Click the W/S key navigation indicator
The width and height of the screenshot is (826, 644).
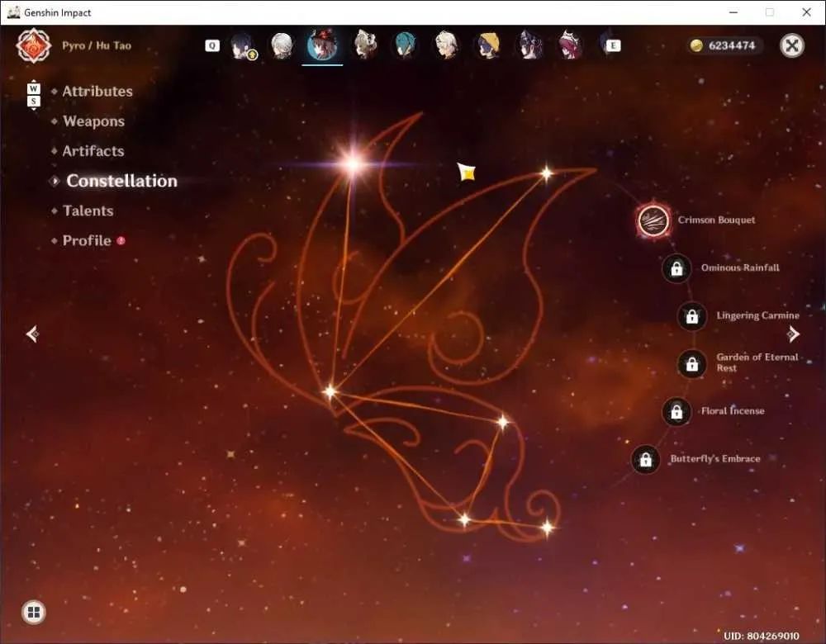point(34,95)
